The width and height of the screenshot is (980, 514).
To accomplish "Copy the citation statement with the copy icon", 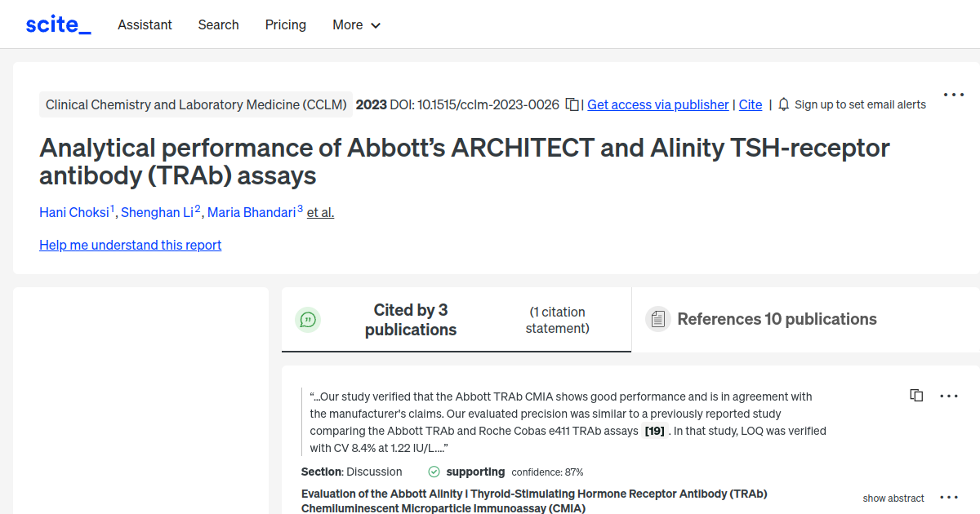I will click(x=916, y=395).
